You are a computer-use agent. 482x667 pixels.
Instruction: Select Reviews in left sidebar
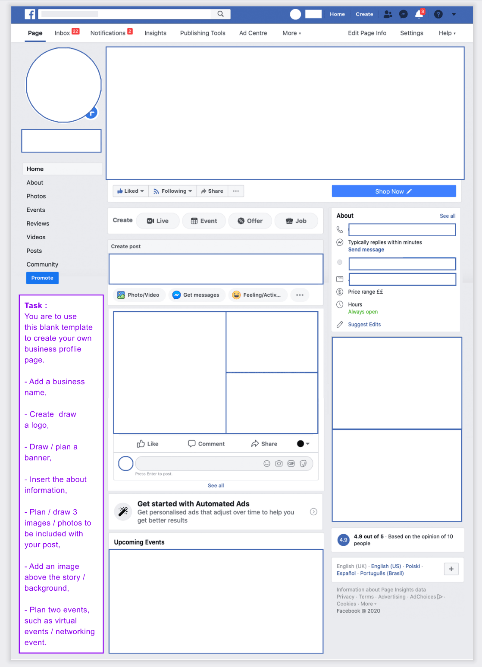click(38, 223)
